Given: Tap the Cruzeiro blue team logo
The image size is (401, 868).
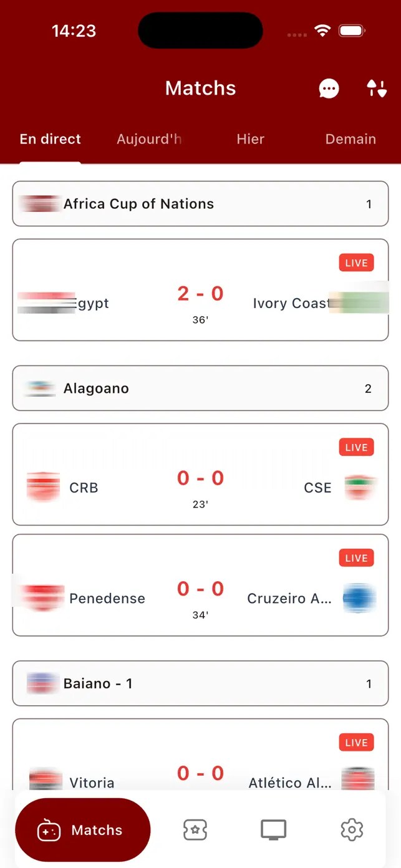Looking at the screenshot, I should click(359, 598).
